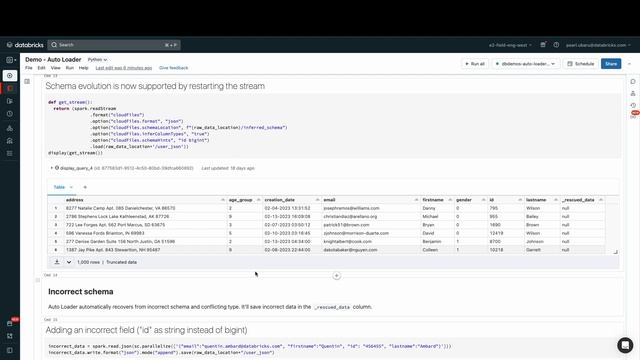Select the Table results tab
The height and width of the screenshot is (360, 640).
coord(59,187)
